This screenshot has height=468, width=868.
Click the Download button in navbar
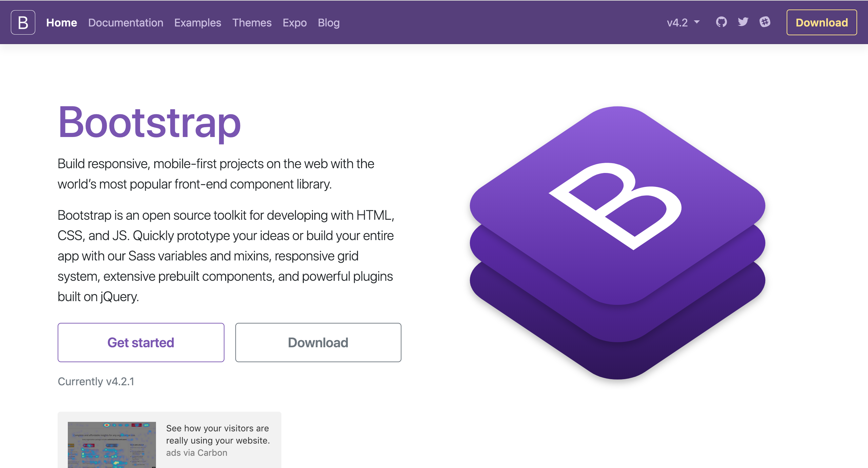(x=822, y=22)
